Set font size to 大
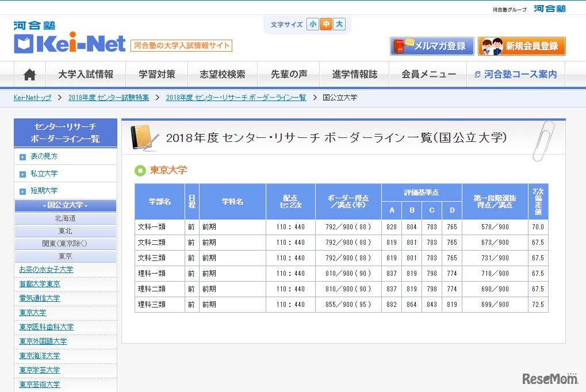586x392 pixels. click(338, 25)
